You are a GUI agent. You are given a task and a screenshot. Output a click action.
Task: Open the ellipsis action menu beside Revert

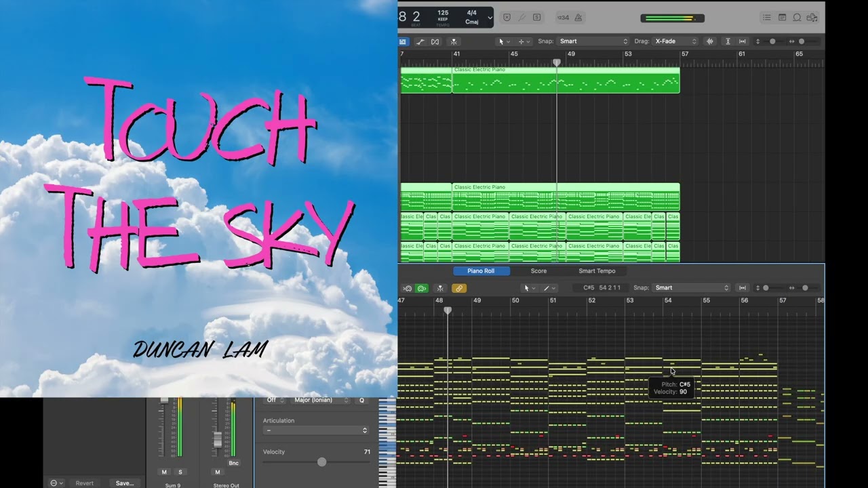tap(57, 483)
